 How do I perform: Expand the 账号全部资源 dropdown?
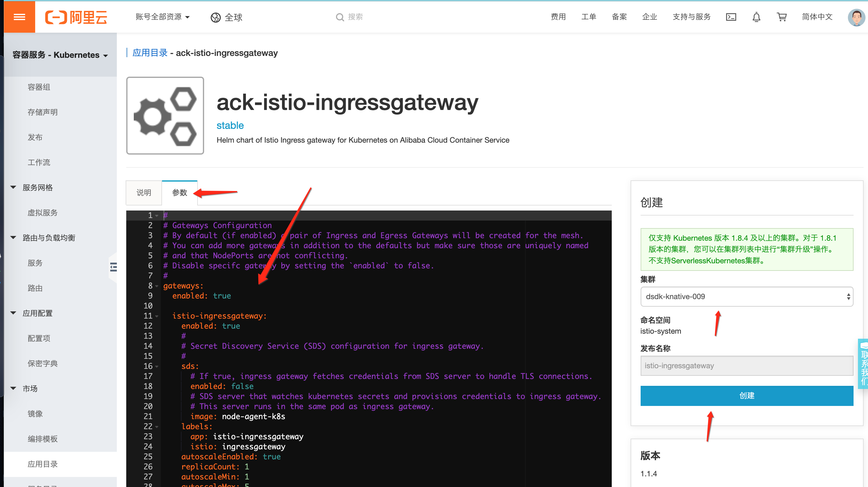tap(162, 17)
